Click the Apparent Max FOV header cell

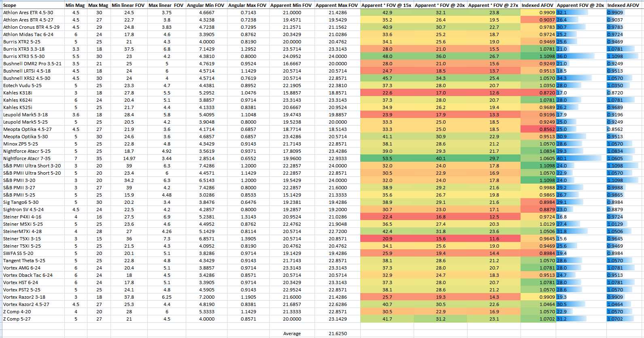click(337, 5)
